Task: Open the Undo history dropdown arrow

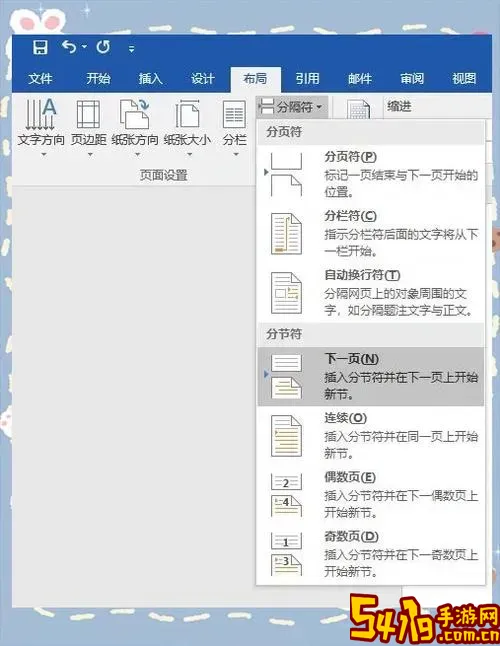Action: coord(84,47)
